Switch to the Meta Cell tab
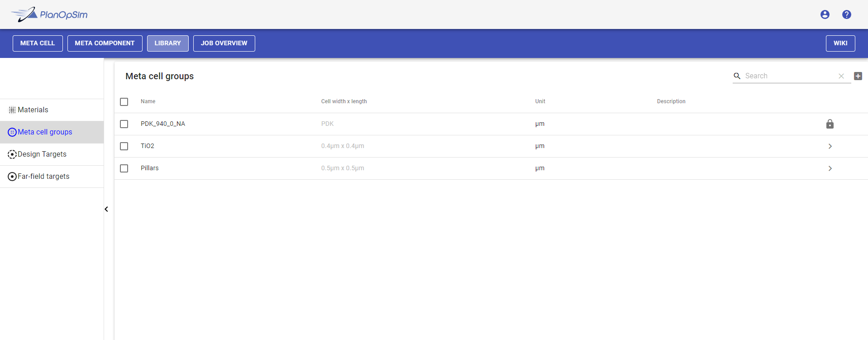 (38, 43)
